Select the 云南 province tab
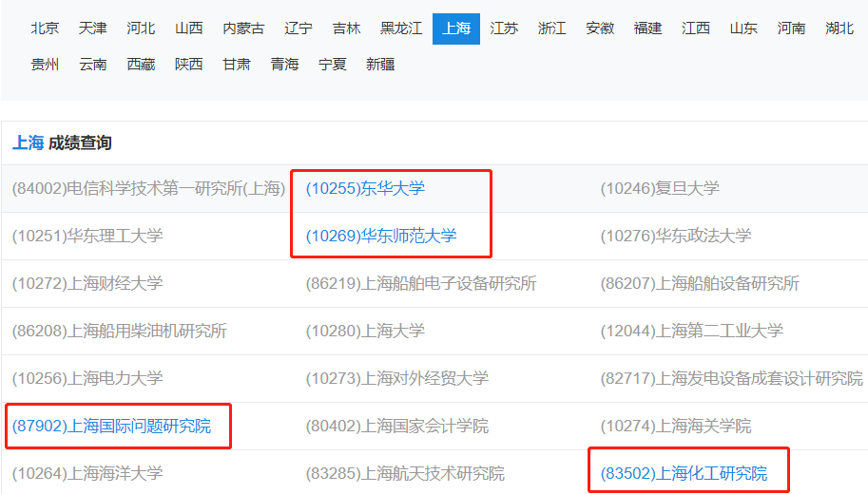This screenshot has width=868, height=494. pyautogui.click(x=92, y=65)
